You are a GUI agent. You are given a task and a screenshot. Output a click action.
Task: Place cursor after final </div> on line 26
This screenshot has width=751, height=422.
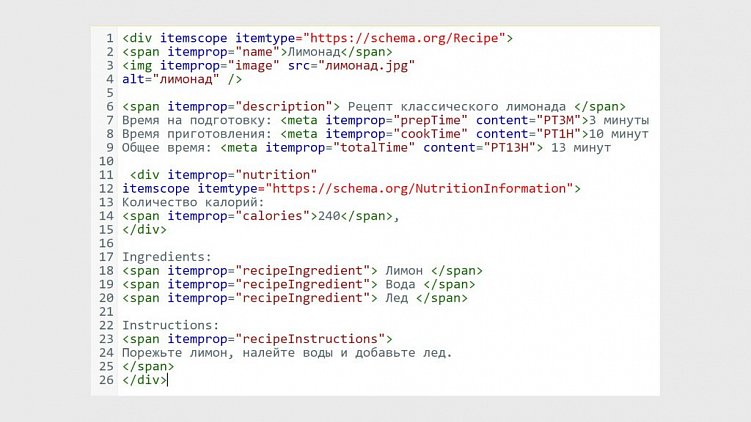pos(168,380)
